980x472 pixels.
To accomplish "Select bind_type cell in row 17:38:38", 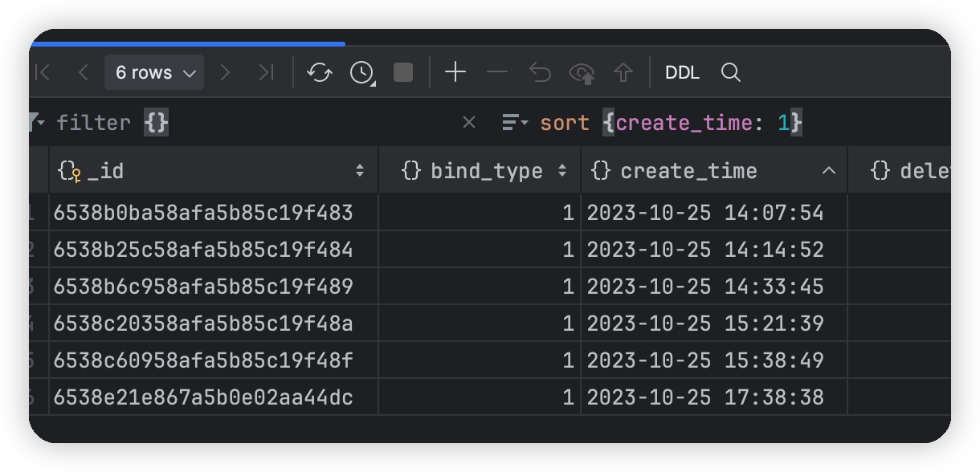I will [x=480, y=397].
